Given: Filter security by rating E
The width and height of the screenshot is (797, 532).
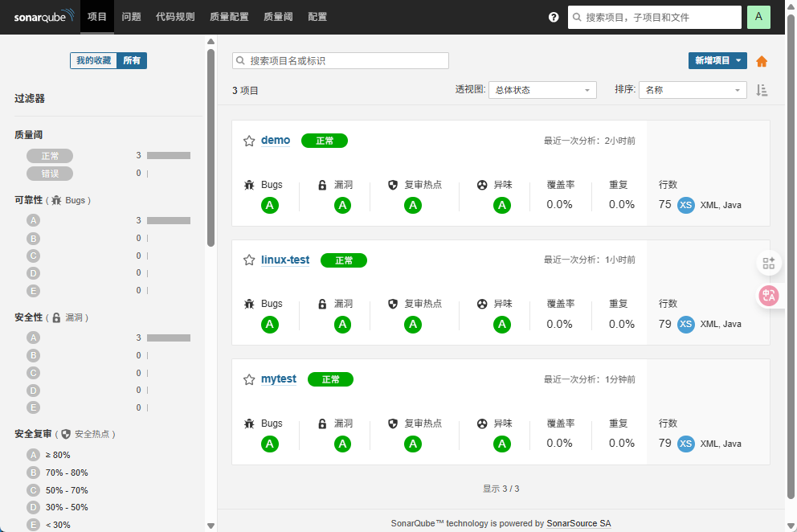Looking at the screenshot, I should click(x=33, y=408).
